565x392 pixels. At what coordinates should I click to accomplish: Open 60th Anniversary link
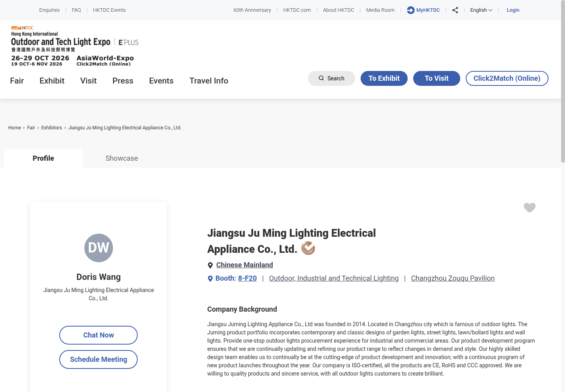[252, 10]
